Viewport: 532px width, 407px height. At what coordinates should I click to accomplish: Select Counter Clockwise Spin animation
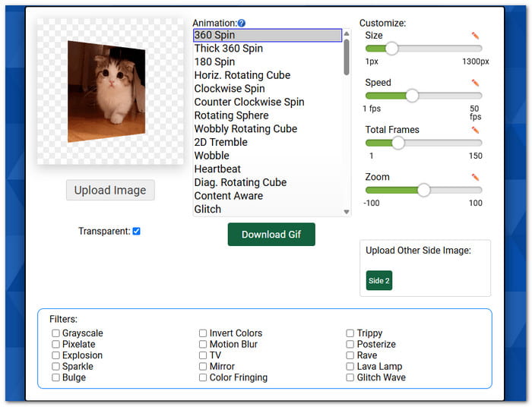coord(268,102)
